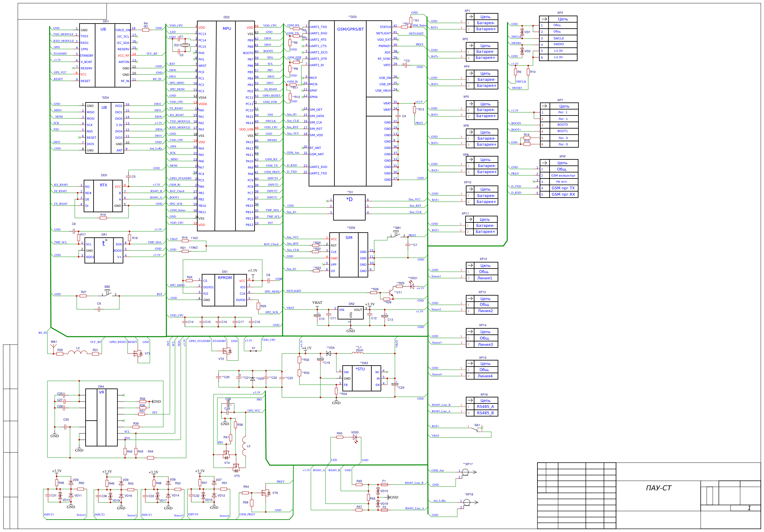The width and height of the screenshot is (764, 532).
Task: Select the SB1 button near PKEY
Action: 396,234
